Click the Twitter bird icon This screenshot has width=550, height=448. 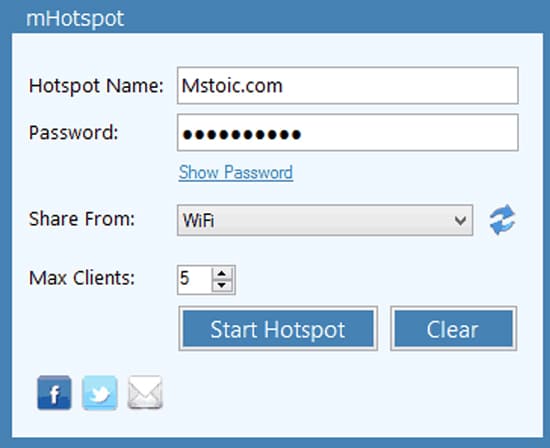(x=100, y=393)
